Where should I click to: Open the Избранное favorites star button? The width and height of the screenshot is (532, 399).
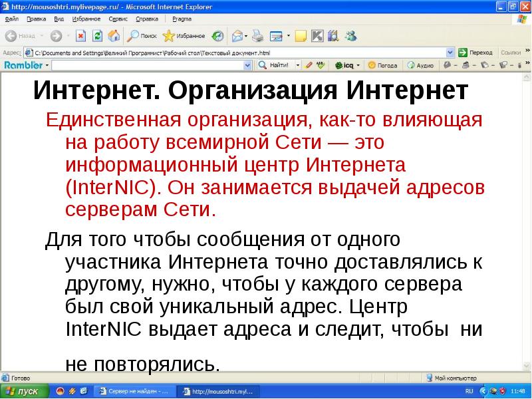pyautogui.click(x=185, y=36)
